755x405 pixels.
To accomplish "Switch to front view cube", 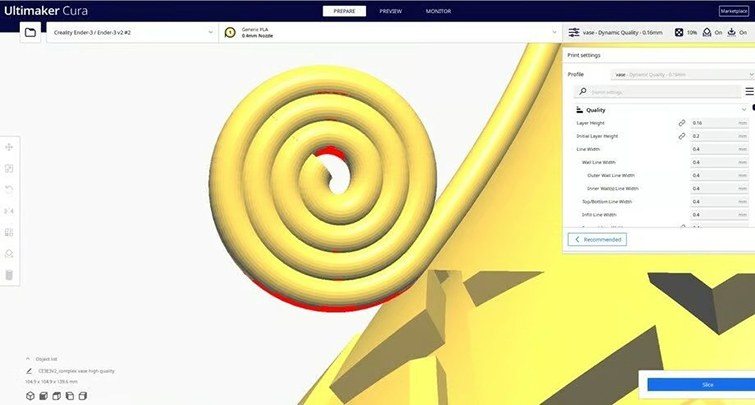I will pos(43,396).
